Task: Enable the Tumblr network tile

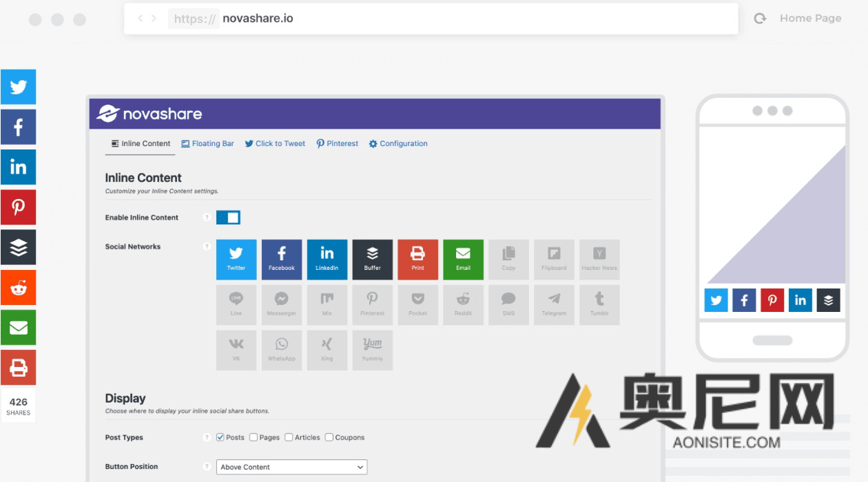Action: (x=600, y=305)
